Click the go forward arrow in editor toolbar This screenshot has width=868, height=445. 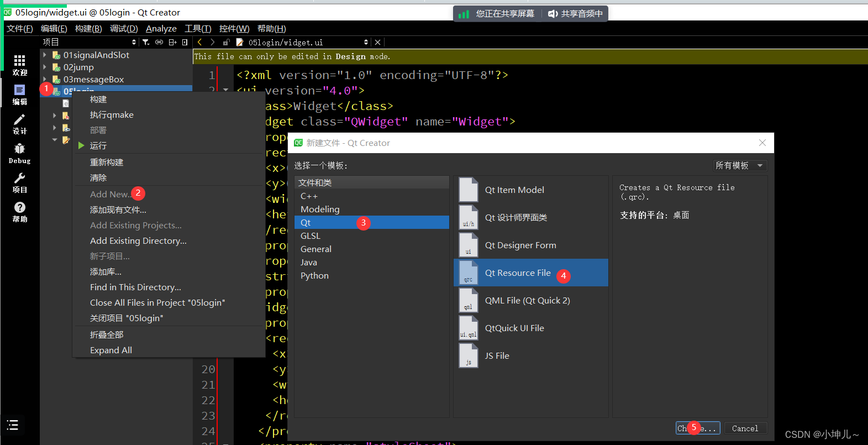pos(212,42)
